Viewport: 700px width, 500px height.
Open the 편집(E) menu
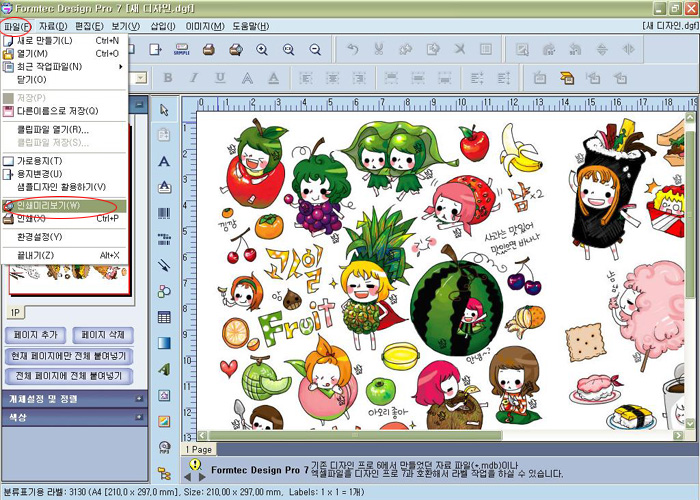(89, 26)
